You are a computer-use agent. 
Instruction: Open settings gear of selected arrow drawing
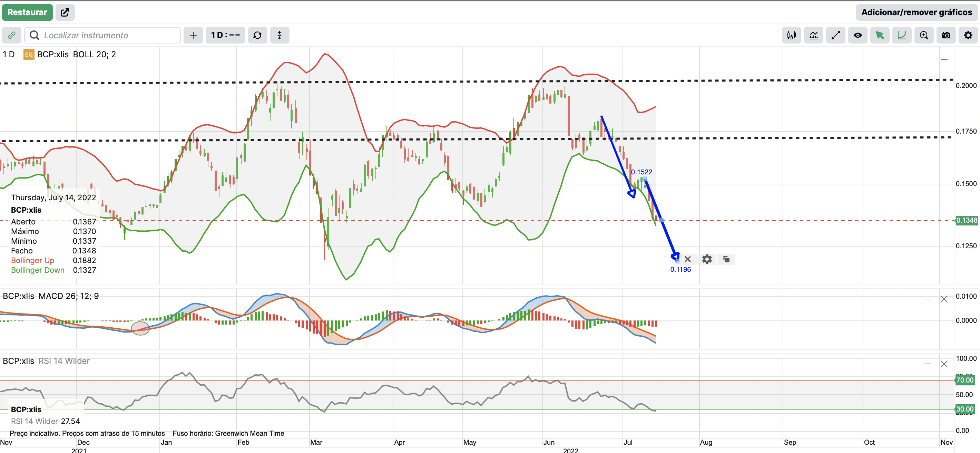707,259
